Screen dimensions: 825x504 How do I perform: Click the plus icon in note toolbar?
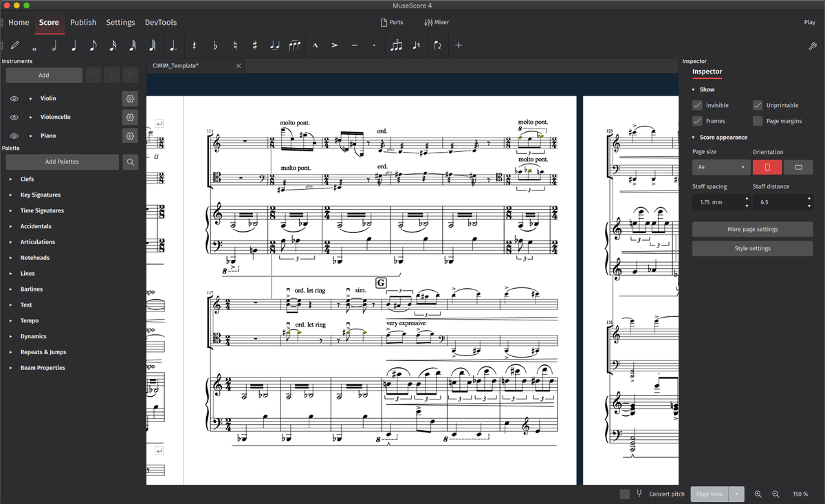pyautogui.click(x=459, y=45)
